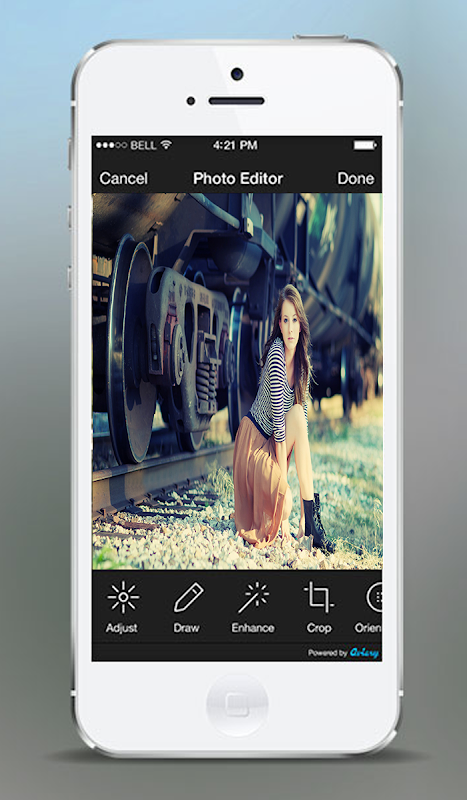Push the iPhone home button
The image size is (467, 800).
(x=237, y=705)
